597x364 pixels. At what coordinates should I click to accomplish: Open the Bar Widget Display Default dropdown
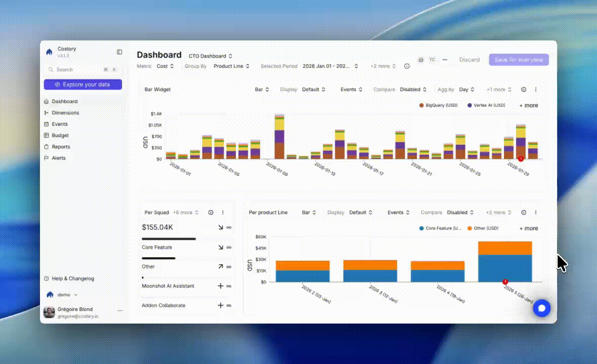[314, 89]
